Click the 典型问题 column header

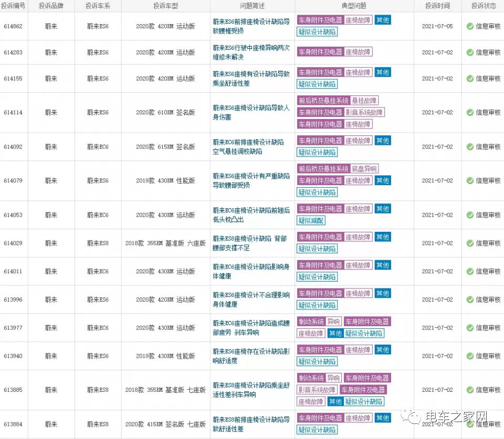[354, 6]
